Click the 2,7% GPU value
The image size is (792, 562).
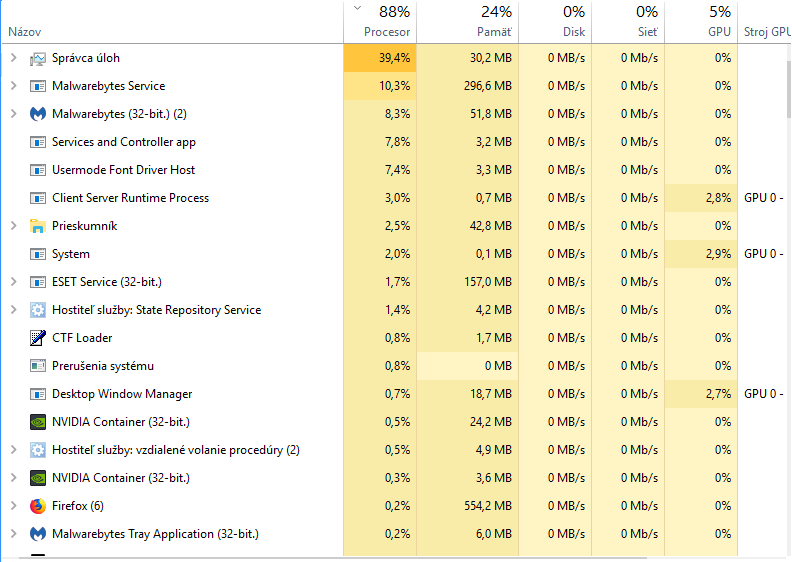coord(718,394)
